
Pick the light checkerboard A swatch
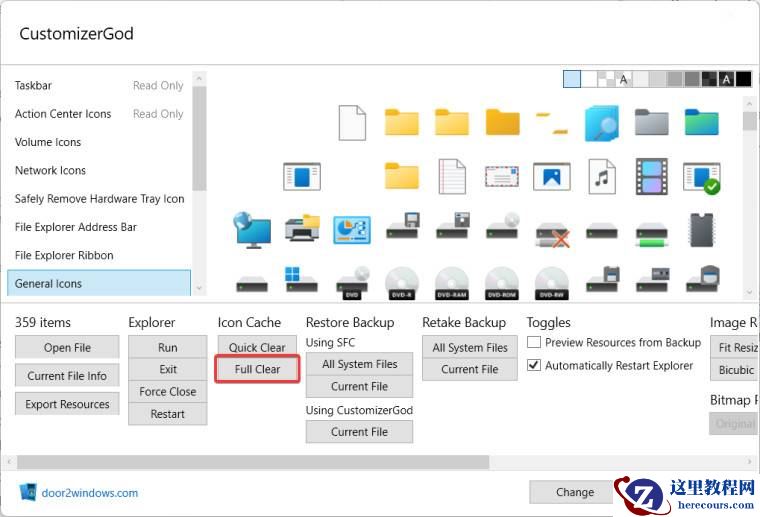[623, 79]
